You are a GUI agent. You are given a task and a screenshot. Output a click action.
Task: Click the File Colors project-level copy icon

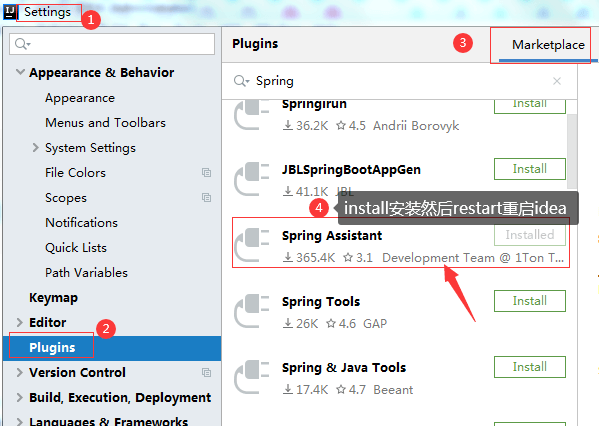coord(206,173)
